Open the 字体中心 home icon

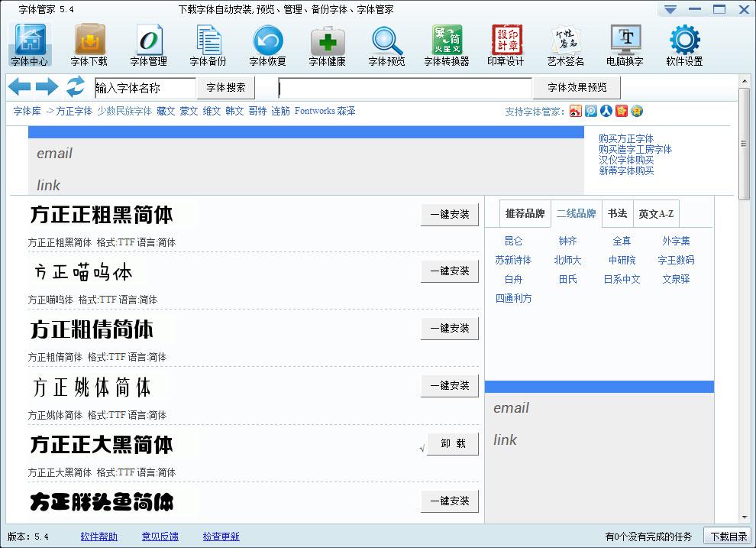pyautogui.click(x=30, y=45)
